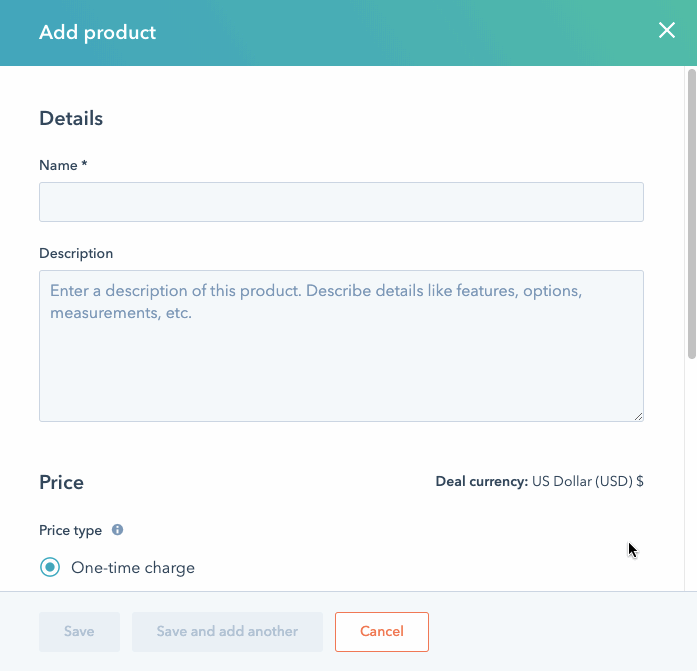Click the One-time charge label text
697x671 pixels.
click(x=133, y=568)
